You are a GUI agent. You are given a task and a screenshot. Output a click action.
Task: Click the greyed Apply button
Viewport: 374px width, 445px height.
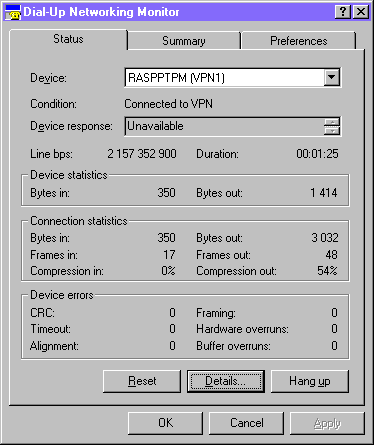327,423
